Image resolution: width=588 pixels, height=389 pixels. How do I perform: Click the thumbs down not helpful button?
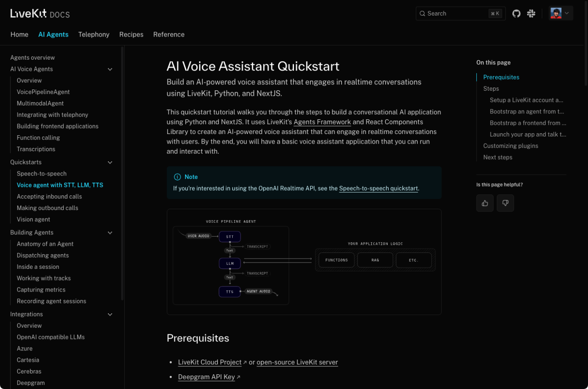pyautogui.click(x=505, y=203)
